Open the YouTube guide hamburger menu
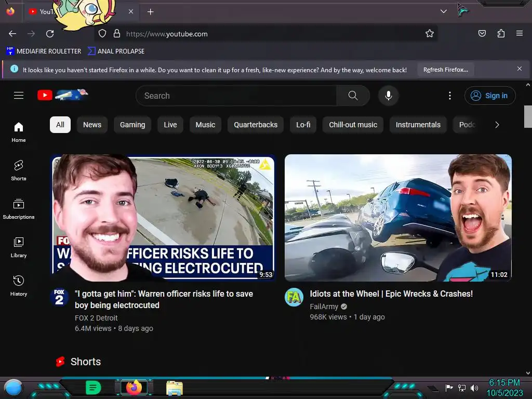Image resolution: width=532 pixels, height=399 pixels. tap(19, 96)
